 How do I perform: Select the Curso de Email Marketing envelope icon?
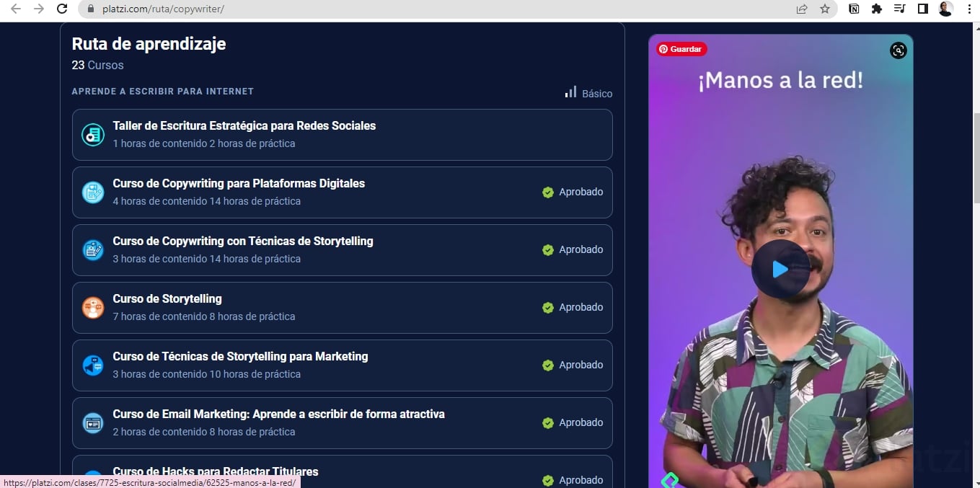click(x=92, y=422)
